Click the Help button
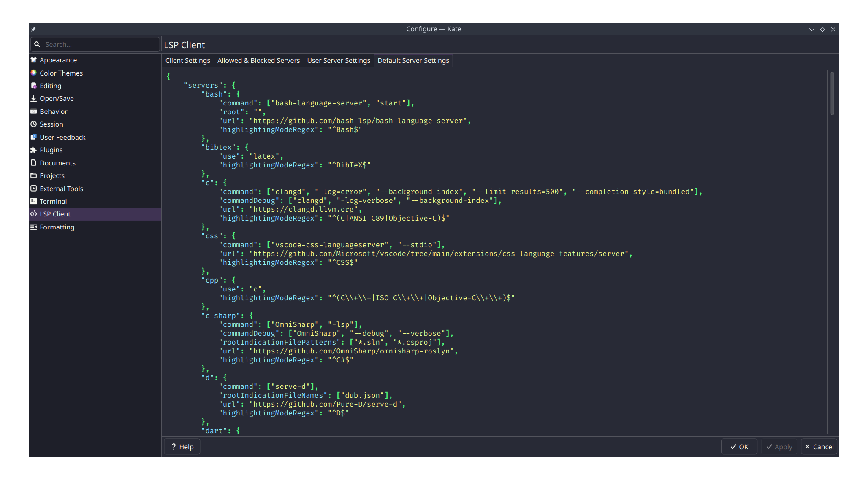 (x=182, y=446)
